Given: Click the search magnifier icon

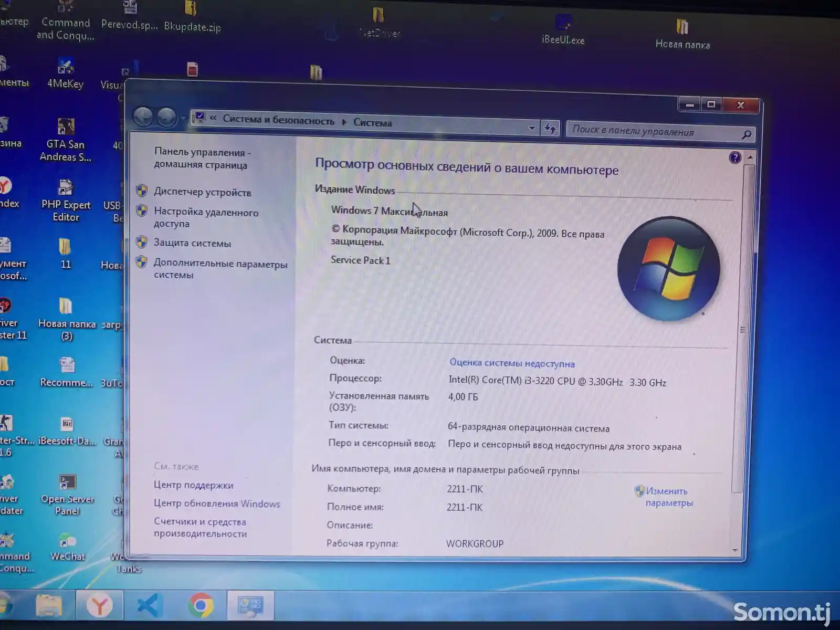Looking at the screenshot, I should coord(747,135).
